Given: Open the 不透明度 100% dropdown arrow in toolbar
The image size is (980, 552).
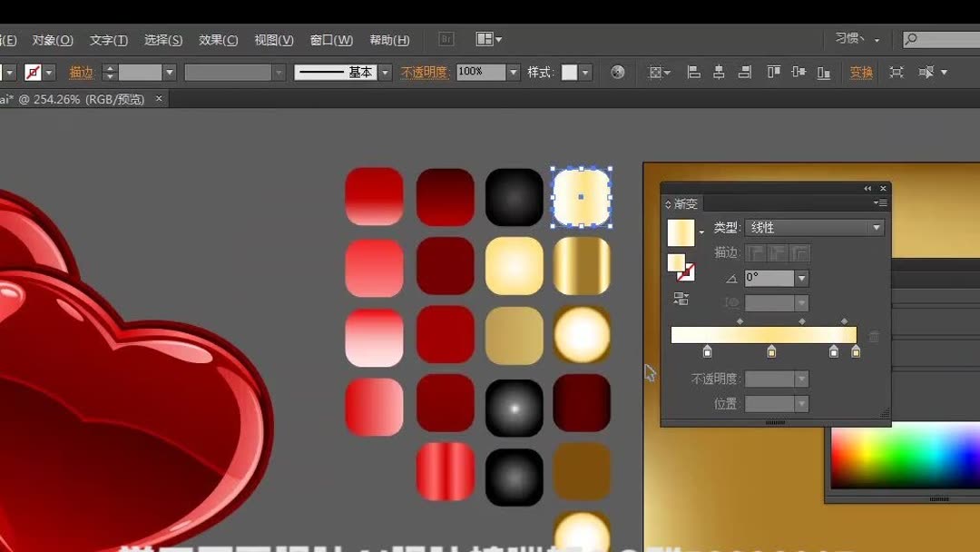Looking at the screenshot, I should coord(513,73).
